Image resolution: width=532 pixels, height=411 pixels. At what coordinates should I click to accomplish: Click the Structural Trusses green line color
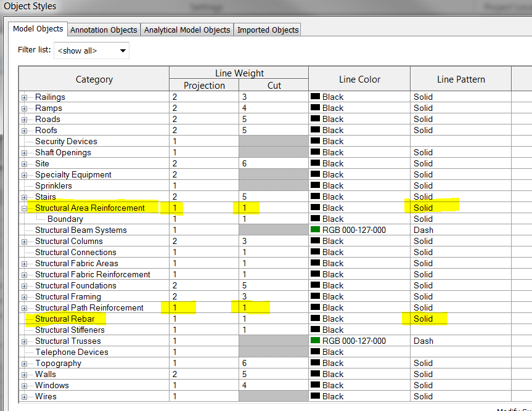(316, 341)
